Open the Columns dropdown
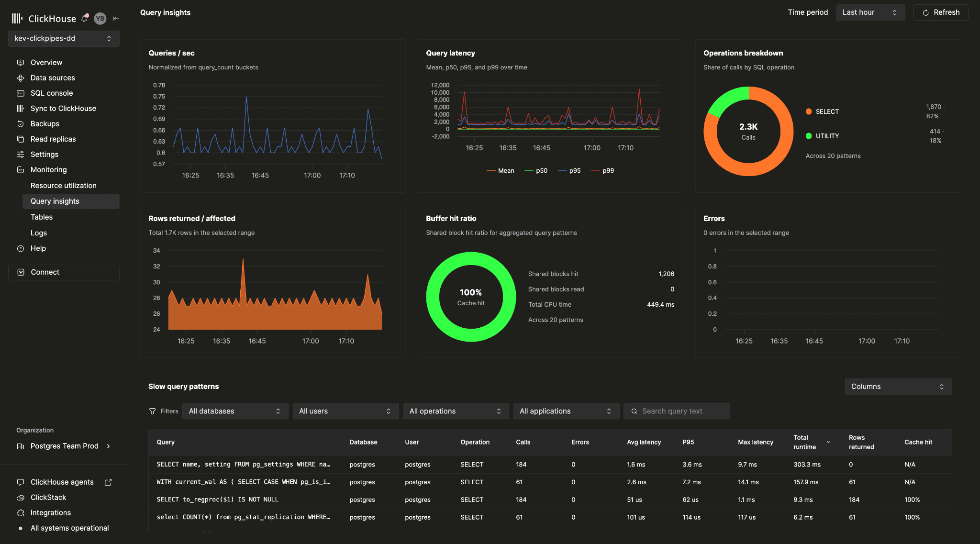The width and height of the screenshot is (980, 544). pyautogui.click(x=898, y=387)
